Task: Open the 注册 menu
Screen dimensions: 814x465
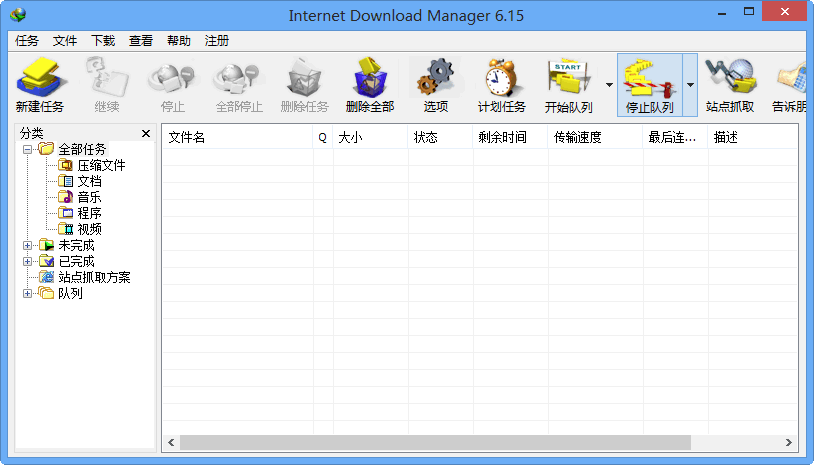Action: (x=216, y=40)
